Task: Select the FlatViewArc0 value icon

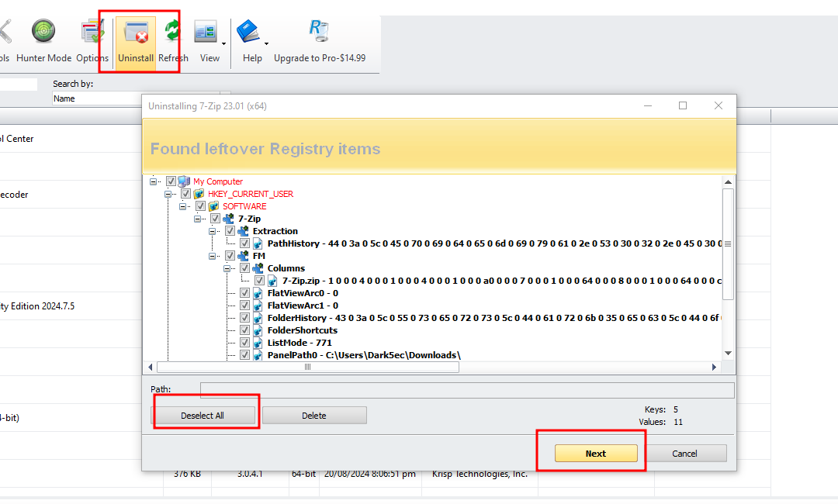Action: click(258, 293)
